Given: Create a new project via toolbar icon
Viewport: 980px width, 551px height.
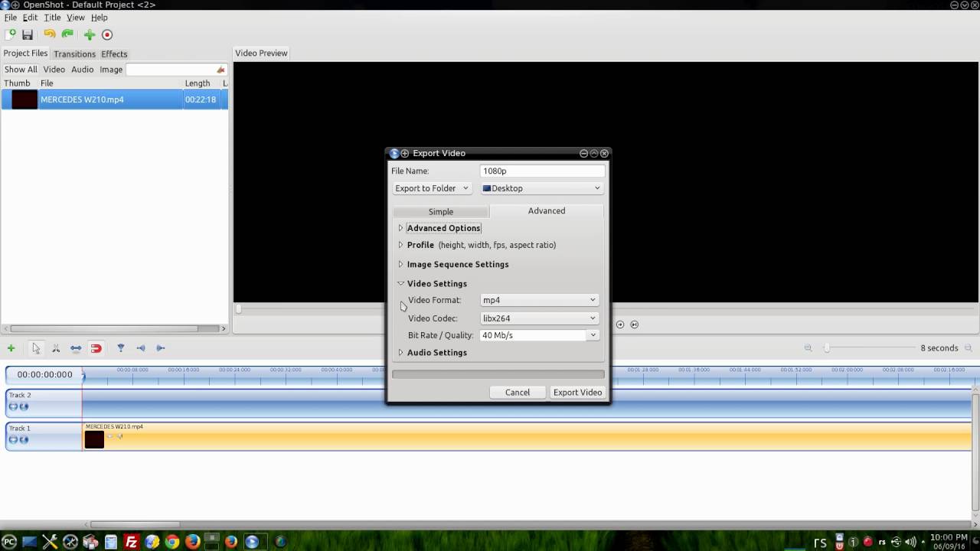Looking at the screenshot, I should tap(11, 34).
